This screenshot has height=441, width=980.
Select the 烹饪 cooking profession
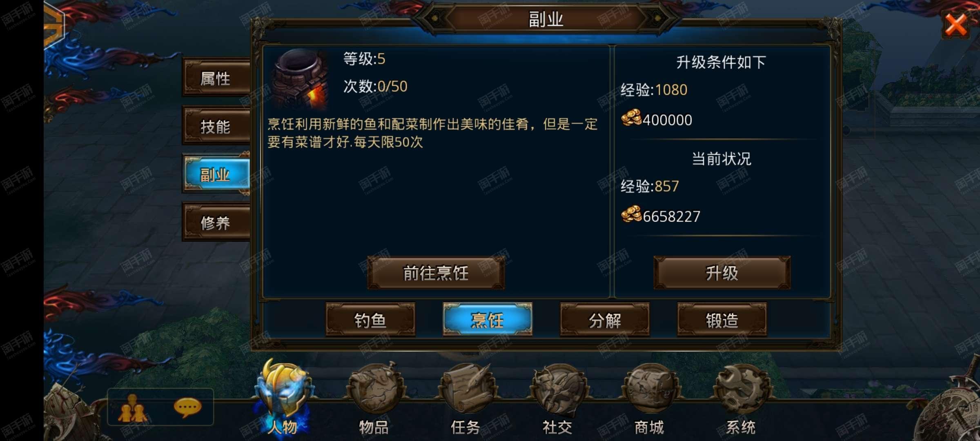[488, 320]
